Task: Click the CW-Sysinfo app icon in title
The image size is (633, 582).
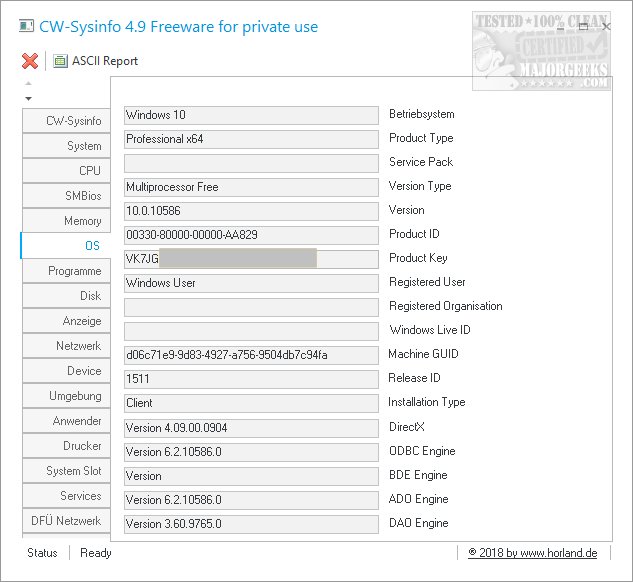Action: [26, 26]
